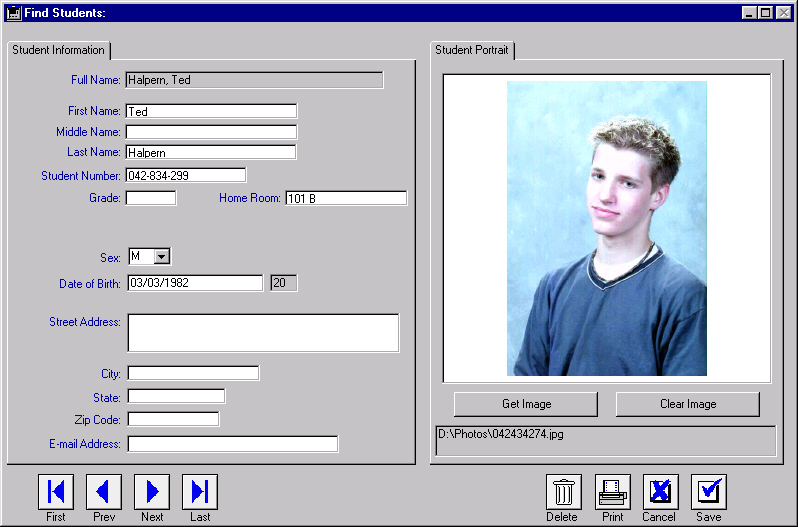Viewport: 798px width, 527px height.
Task: Click the Get Image button
Action: pyautogui.click(x=526, y=404)
